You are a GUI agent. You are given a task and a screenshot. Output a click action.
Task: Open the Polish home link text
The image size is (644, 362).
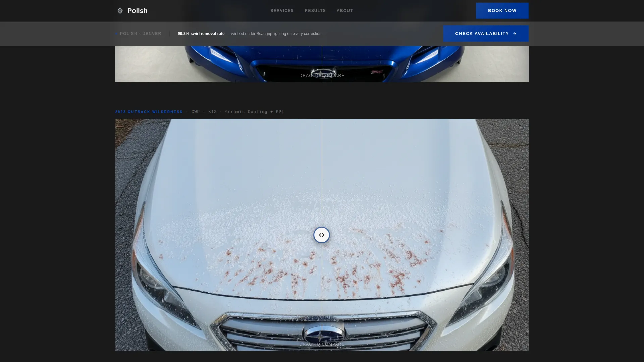click(x=137, y=11)
